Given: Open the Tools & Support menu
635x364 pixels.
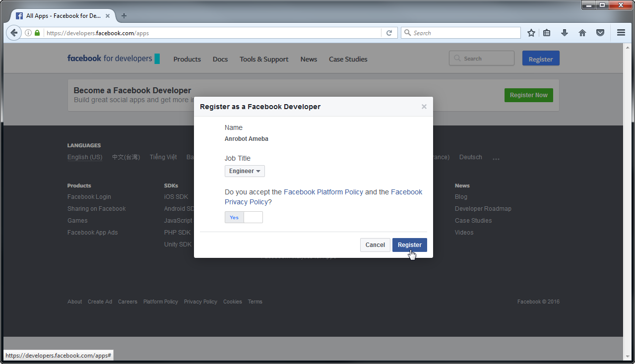Looking at the screenshot, I should pyautogui.click(x=264, y=59).
